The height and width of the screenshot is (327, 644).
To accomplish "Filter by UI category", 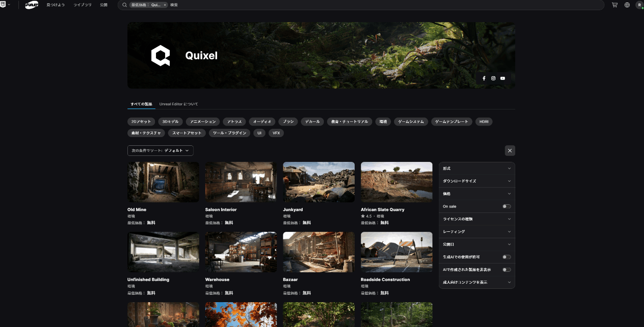I will (259, 133).
